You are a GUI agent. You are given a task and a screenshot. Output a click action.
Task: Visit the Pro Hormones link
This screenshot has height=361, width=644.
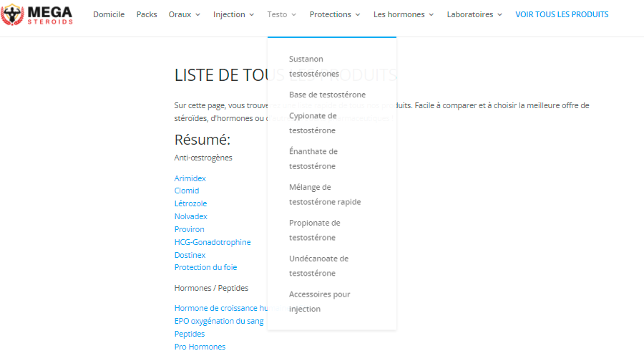[x=200, y=347]
